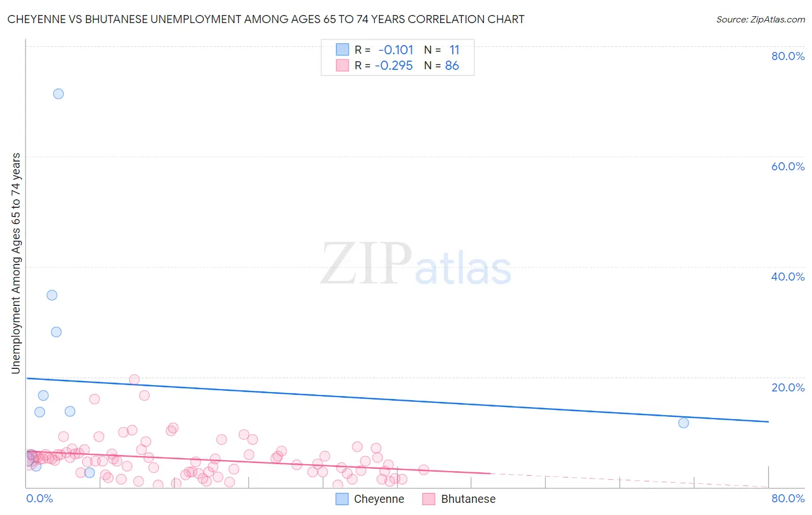Open the Source: ZipAtlas.com attribution

pos(760,19)
